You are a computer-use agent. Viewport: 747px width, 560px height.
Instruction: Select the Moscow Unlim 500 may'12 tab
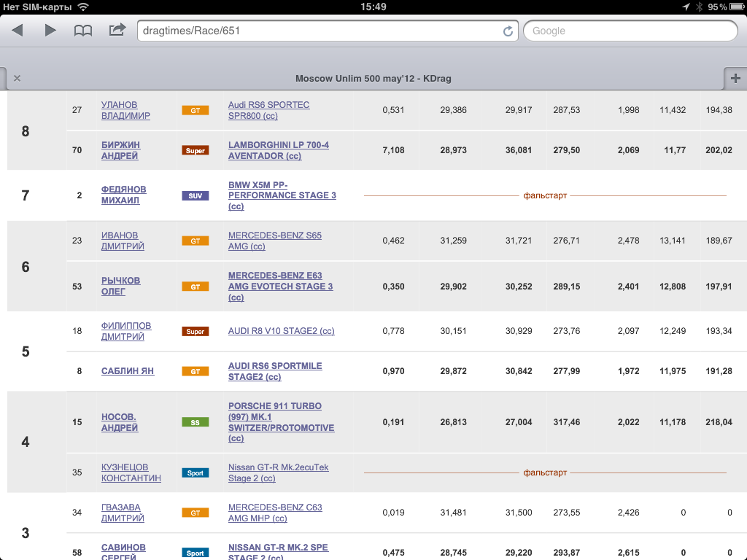[x=373, y=79]
